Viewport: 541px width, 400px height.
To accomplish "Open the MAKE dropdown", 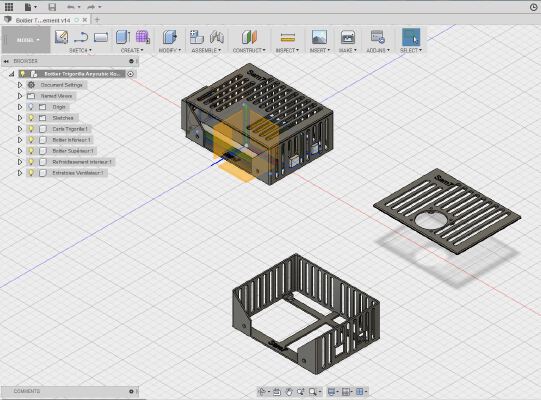I will (347, 50).
